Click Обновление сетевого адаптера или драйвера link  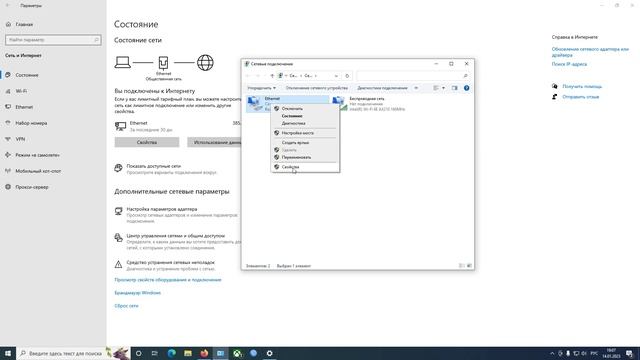[x=590, y=52]
